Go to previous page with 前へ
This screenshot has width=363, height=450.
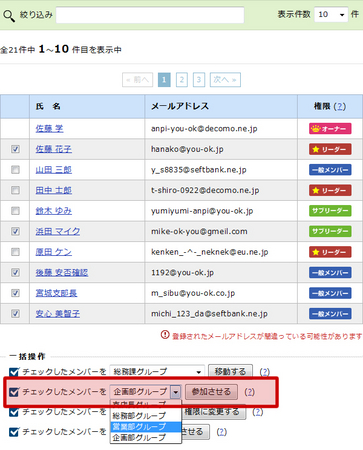click(x=138, y=80)
